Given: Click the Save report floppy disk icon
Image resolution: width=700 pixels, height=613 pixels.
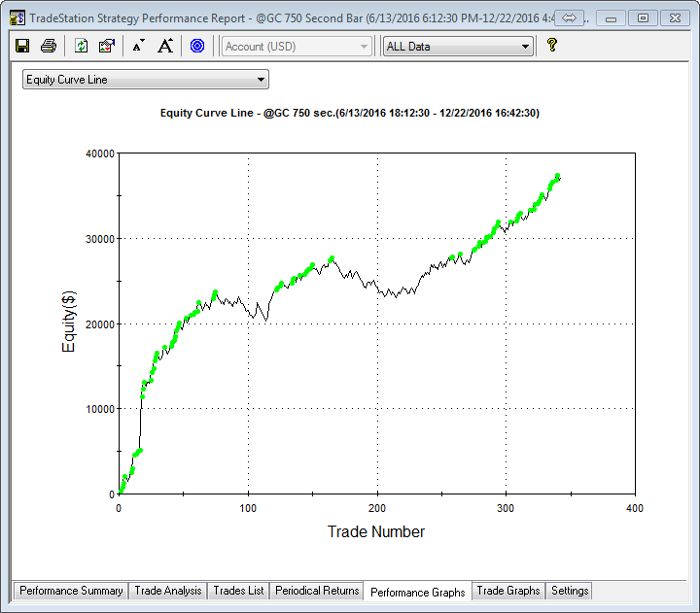Looking at the screenshot, I should click(22, 46).
